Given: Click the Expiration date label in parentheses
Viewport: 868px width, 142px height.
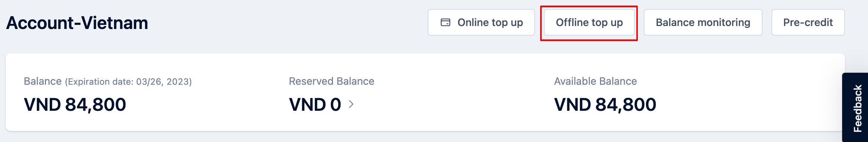Looking at the screenshot, I should (99, 82).
